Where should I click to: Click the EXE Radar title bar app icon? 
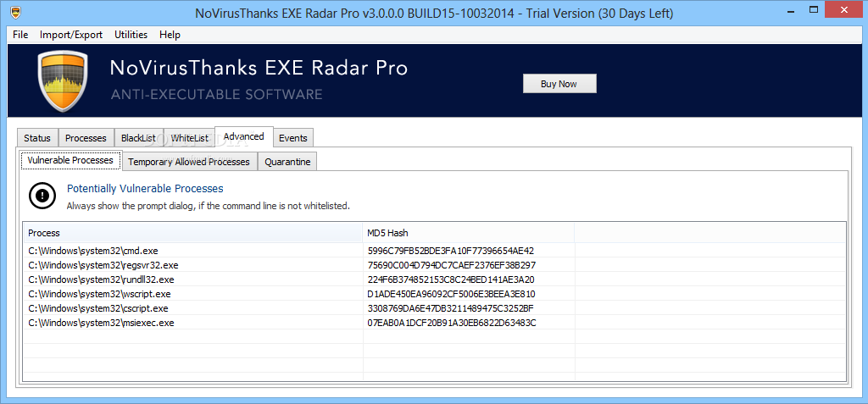[16, 12]
